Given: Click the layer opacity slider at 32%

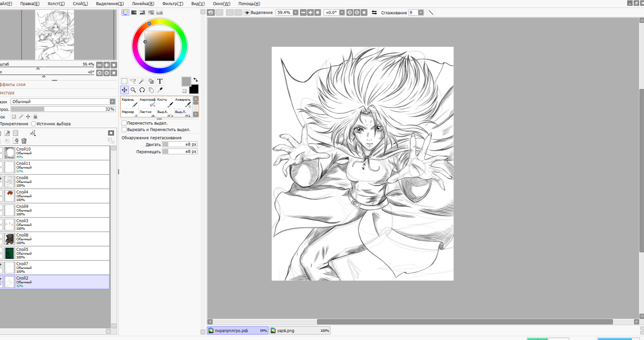Looking at the screenshot, I should click(63, 109).
